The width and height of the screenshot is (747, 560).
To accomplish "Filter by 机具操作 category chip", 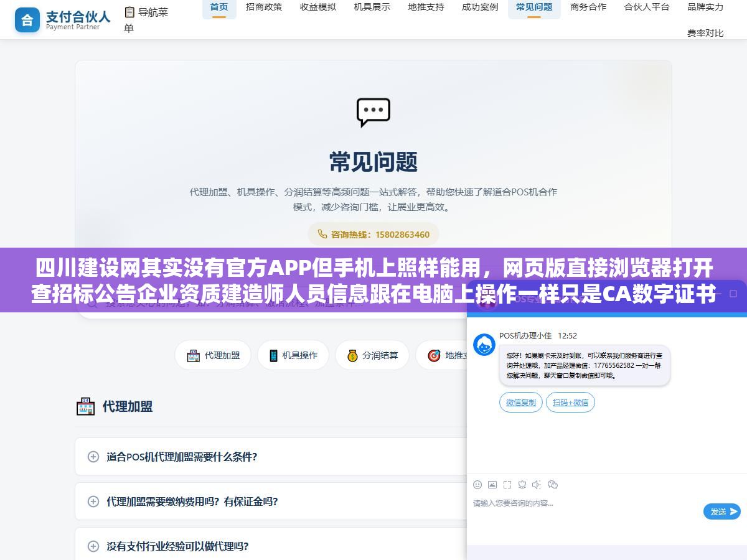I will click(293, 355).
